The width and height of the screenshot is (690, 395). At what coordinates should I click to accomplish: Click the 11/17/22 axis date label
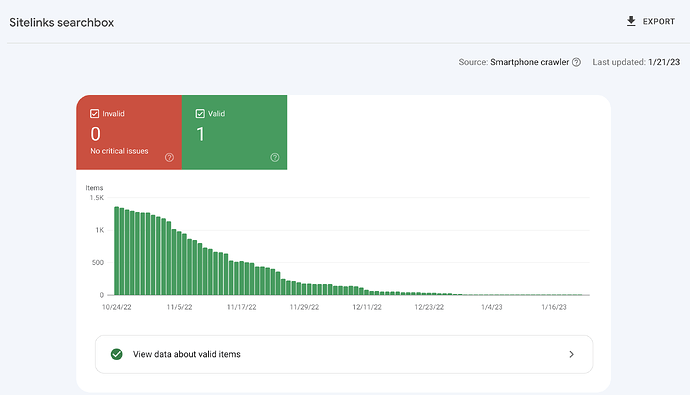pyautogui.click(x=242, y=307)
